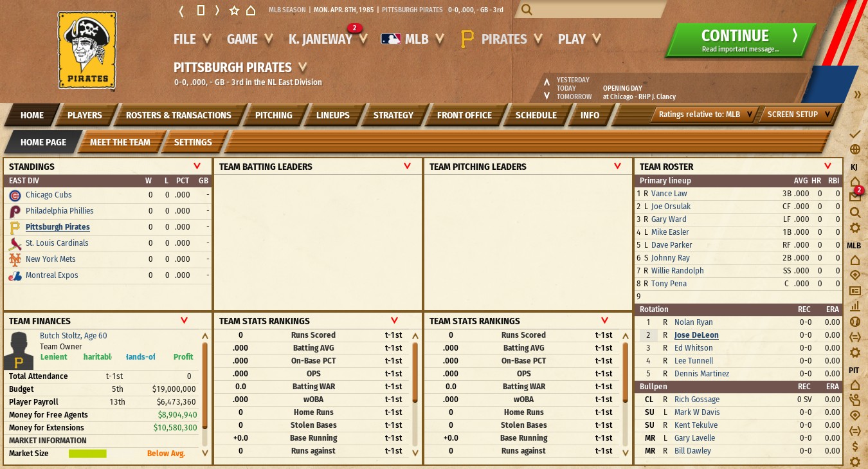
Task: Open Standings panel red dropdown arrow
Action: click(x=197, y=166)
